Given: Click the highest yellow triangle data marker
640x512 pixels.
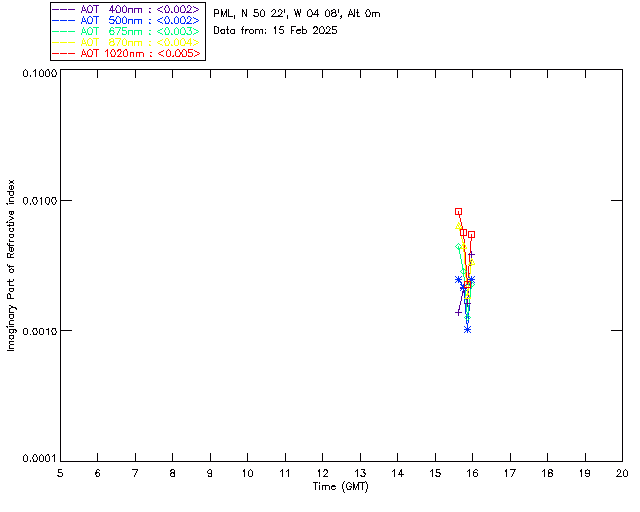Looking at the screenshot, I should click(x=458, y=225).
